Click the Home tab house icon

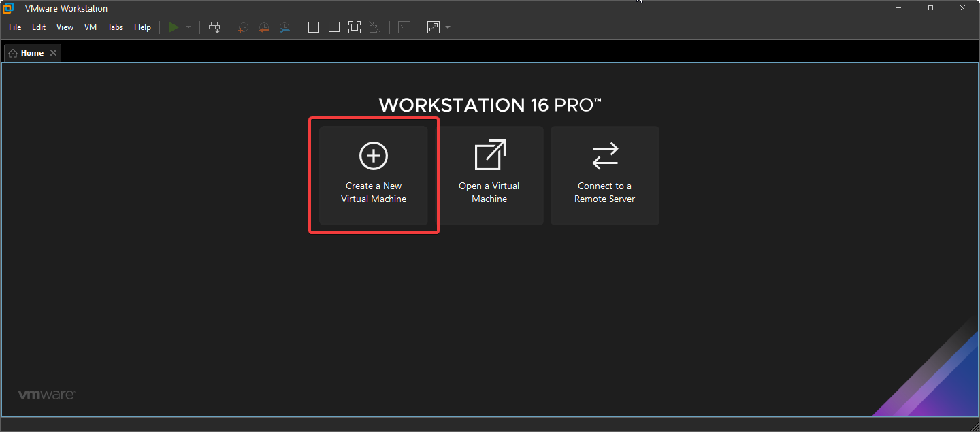coord(13,53)
